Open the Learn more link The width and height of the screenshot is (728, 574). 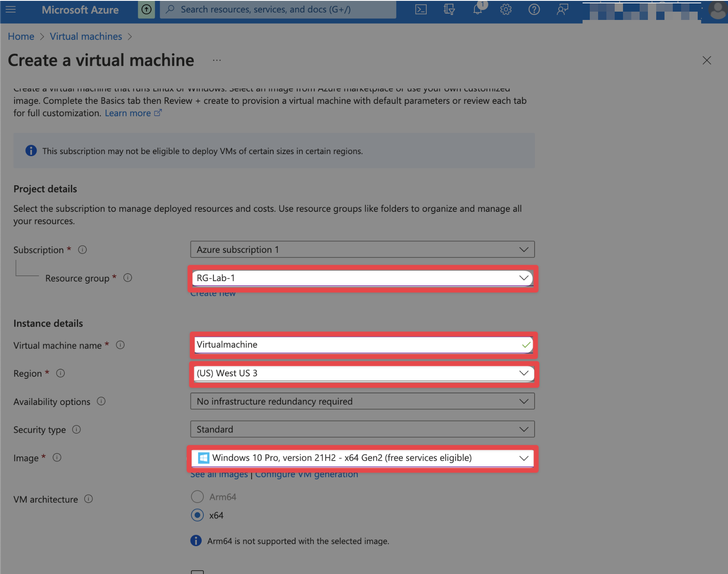[128, 113]
